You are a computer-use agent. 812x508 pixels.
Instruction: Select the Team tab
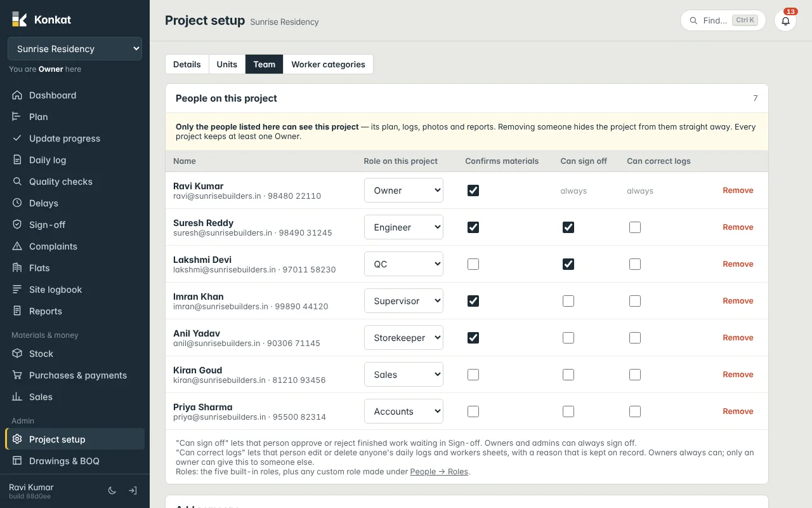pos(265,64)
